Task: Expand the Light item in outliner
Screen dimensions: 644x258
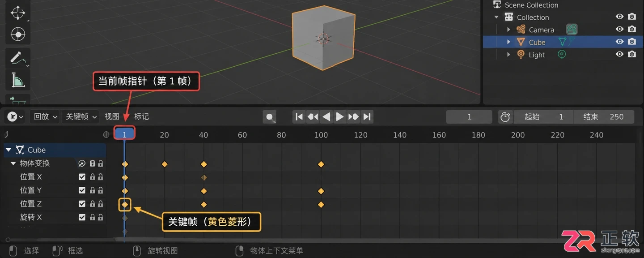Action: pos(508,55)
